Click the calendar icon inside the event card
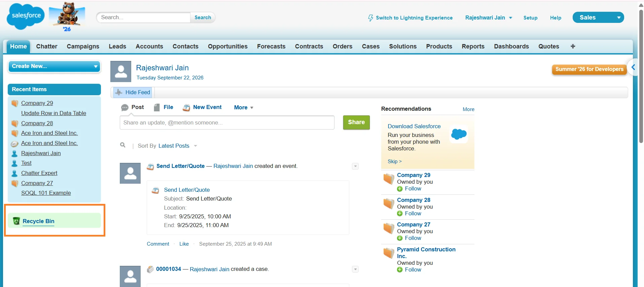The width and height of the screenshot is (644, 287). pyautogui.click(x=155, y=190)
